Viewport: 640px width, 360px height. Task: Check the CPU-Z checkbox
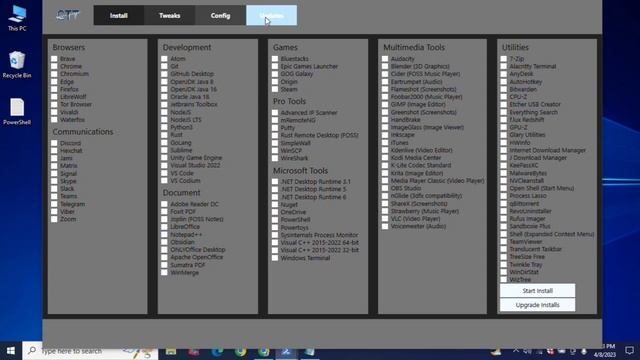[504, 97]
